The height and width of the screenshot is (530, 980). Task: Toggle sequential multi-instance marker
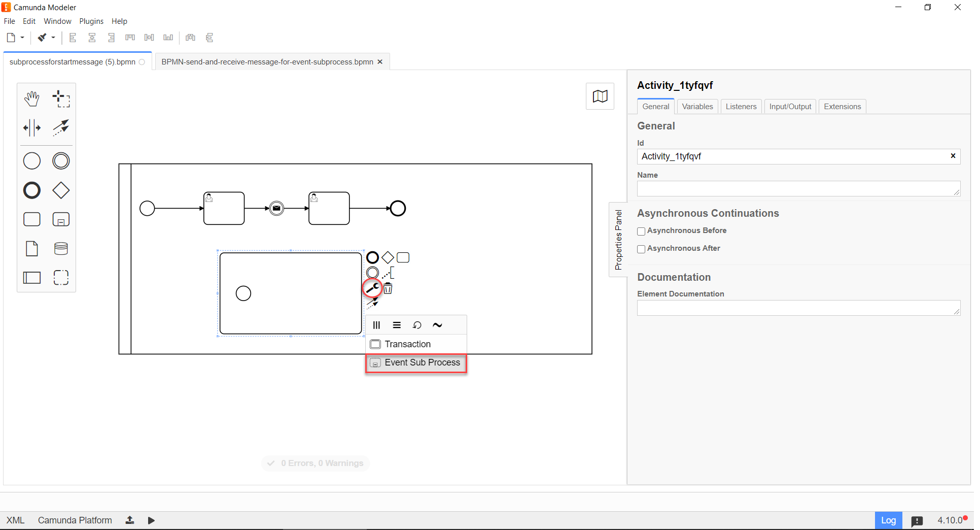(397, 325)
